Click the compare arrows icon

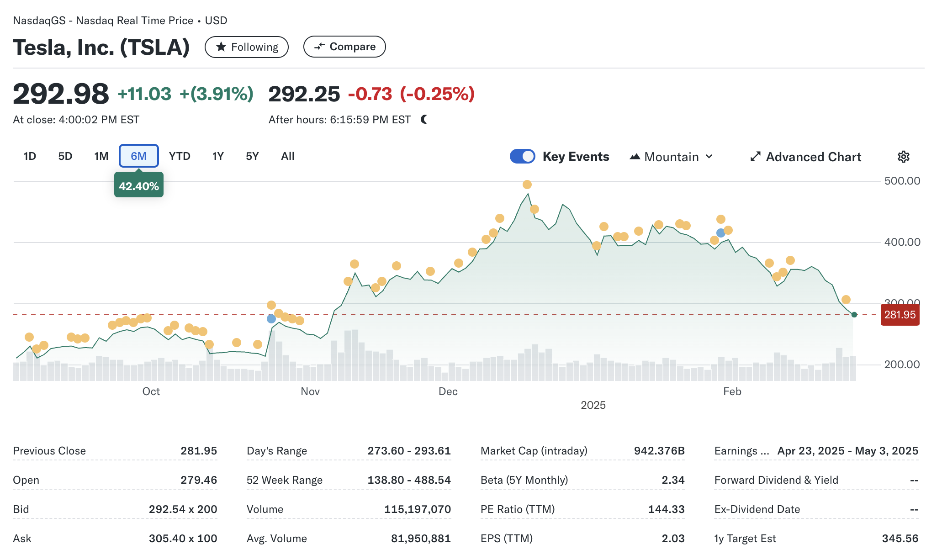[319, 47]
